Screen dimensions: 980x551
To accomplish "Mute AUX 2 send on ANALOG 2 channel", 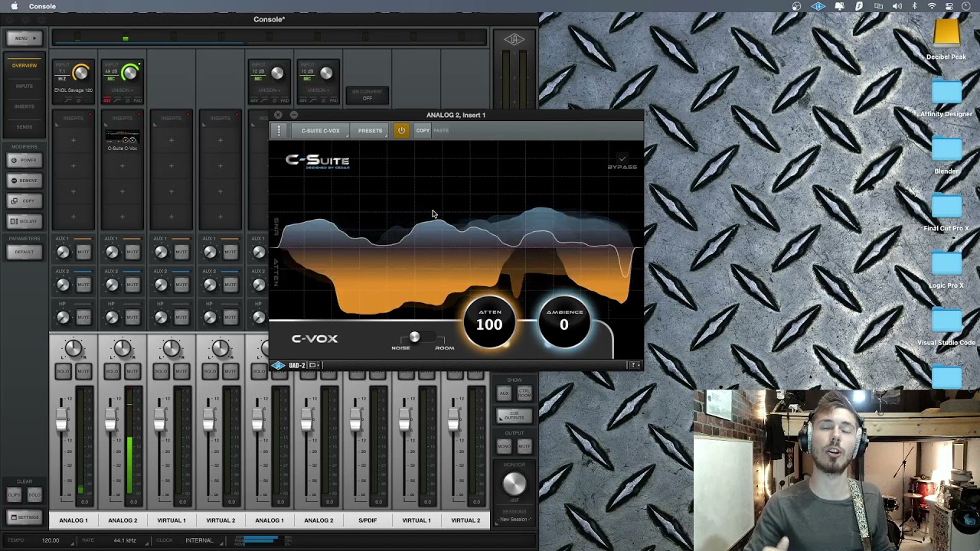I will (132, 285).
